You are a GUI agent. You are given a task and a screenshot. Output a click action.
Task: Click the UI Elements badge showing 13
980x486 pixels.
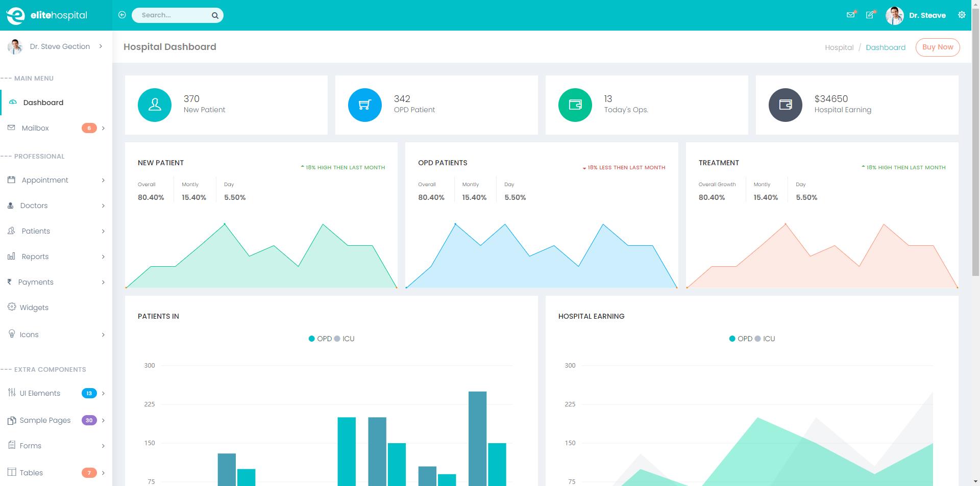point(89,393)
